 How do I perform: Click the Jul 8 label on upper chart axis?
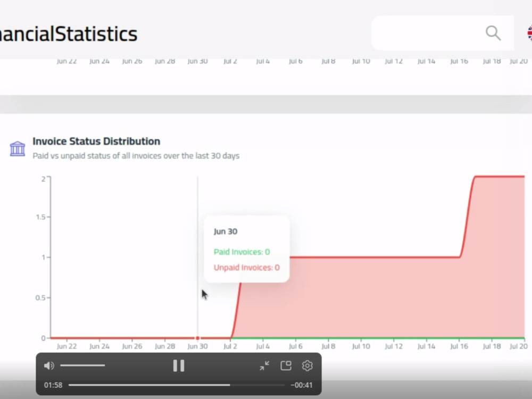[x=328, y=61]
